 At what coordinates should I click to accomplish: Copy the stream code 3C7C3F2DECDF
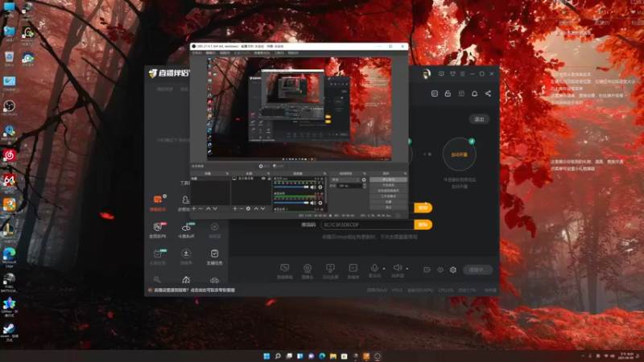click(423, 224)
